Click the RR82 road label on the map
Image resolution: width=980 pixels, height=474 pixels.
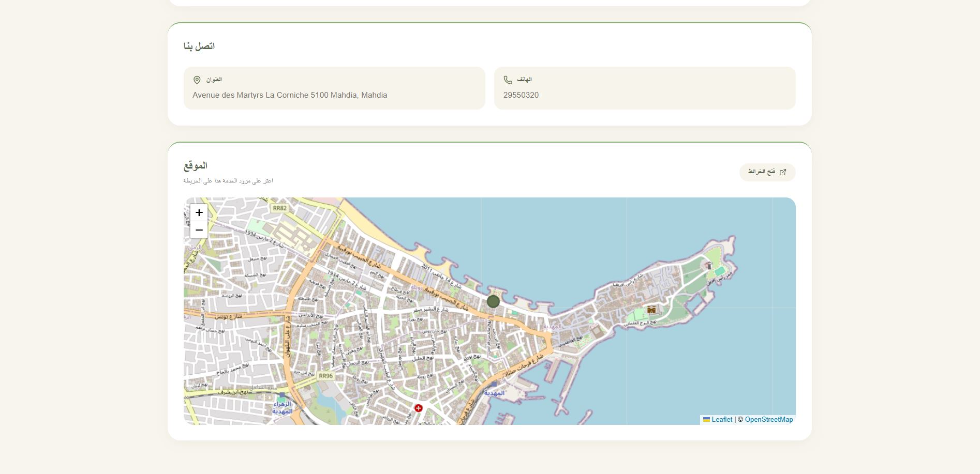pos(279,208)
